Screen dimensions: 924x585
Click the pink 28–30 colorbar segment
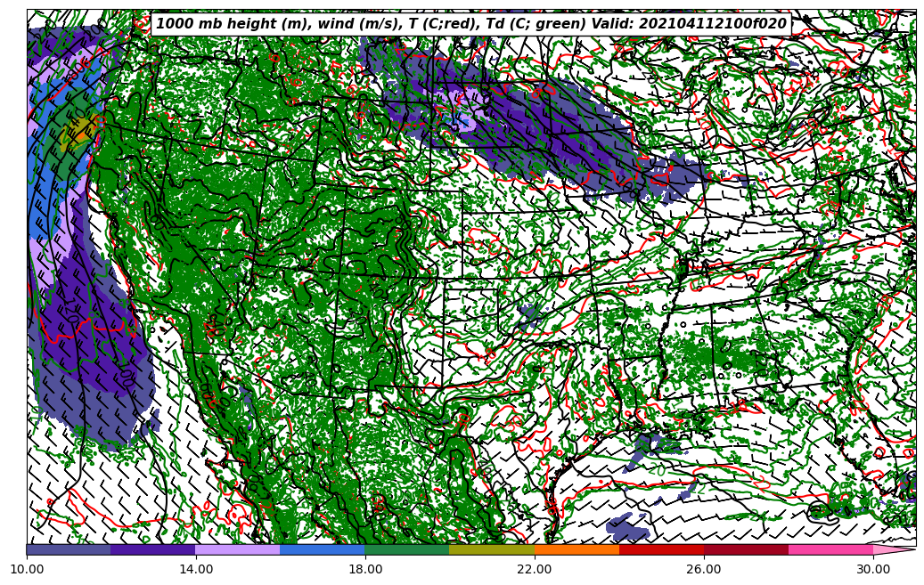pyautogui.click(x=830, y=549)
